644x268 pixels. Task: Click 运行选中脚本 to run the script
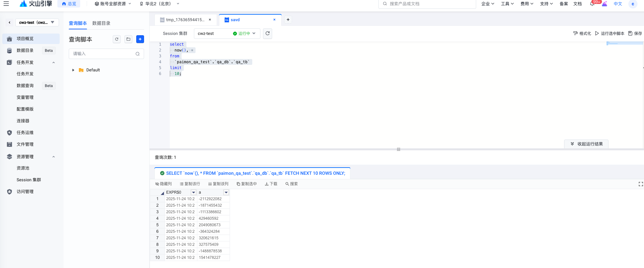tap(609, 34)
